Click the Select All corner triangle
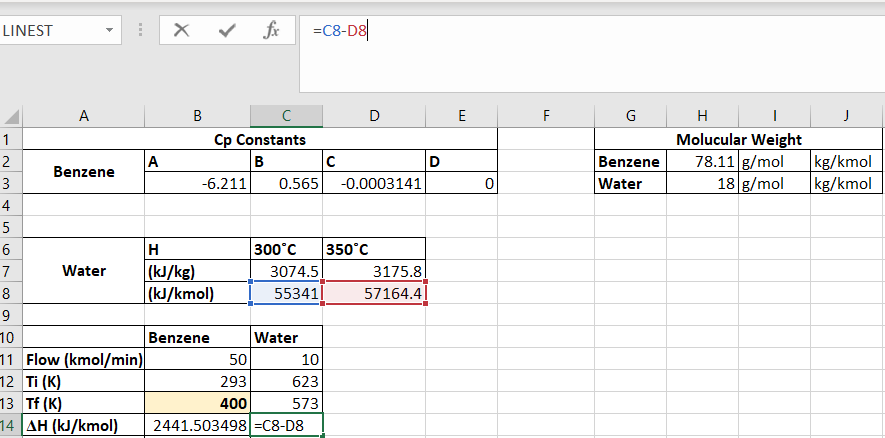Screen dimensions: 885x438 pyautogui.click(x=12, y=116)
